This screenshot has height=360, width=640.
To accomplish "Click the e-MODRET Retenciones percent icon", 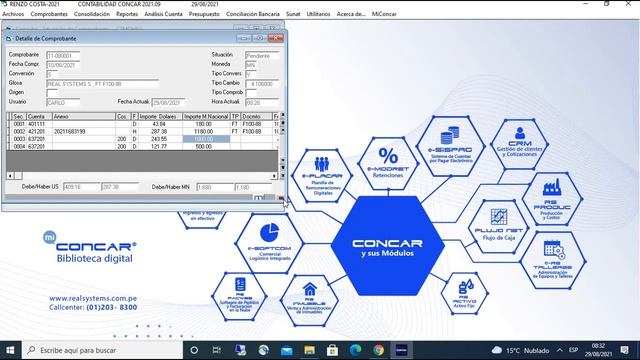I will pyautogui.click(x=388, y=156).
